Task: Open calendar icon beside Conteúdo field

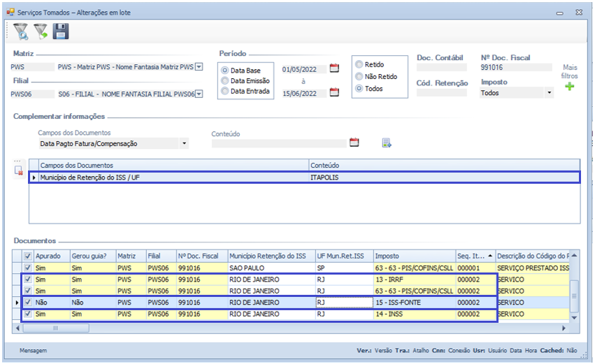Action: click(x=354, y=143)
